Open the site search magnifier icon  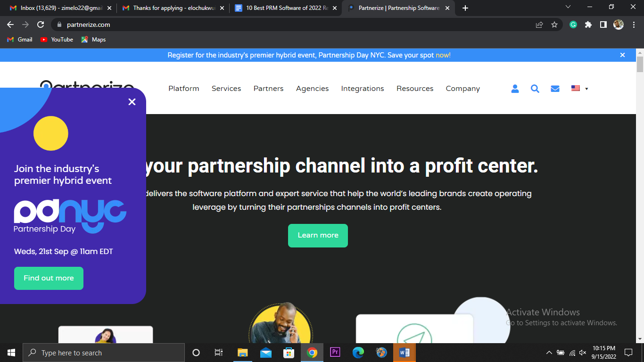pyautogui.click(x=535, y=89)
